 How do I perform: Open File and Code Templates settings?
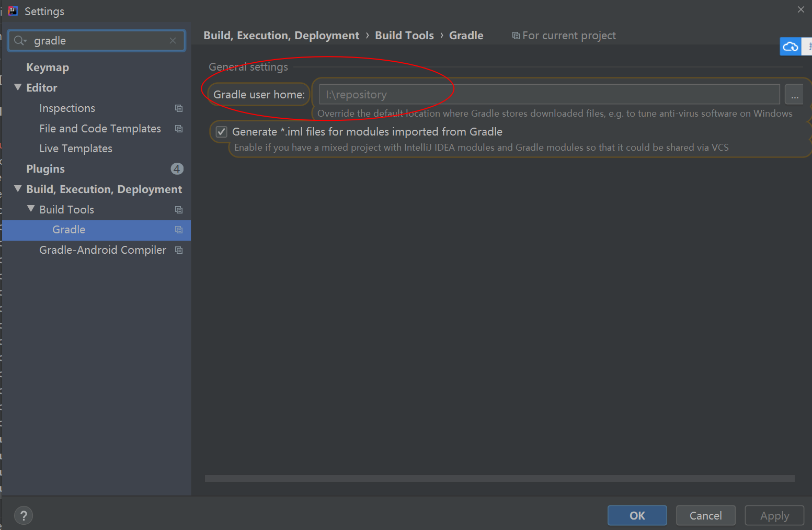pos(100,129)
